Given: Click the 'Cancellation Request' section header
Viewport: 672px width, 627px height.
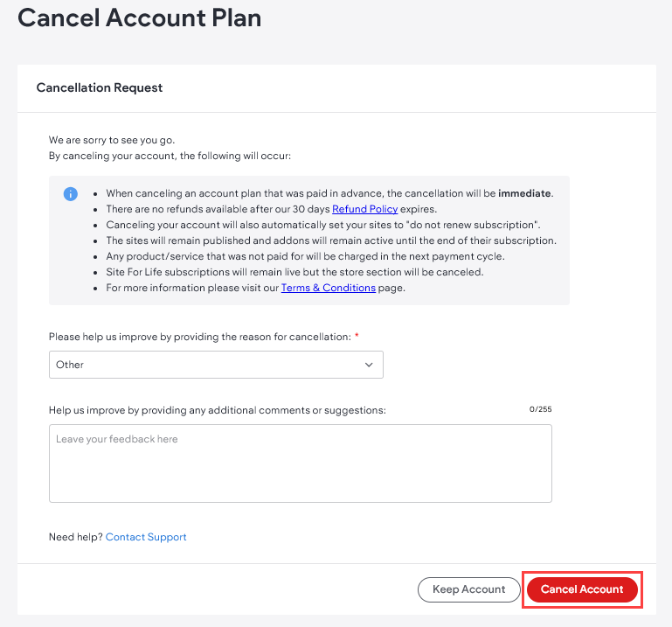Looking at the screenshot, I should [100, 87].
